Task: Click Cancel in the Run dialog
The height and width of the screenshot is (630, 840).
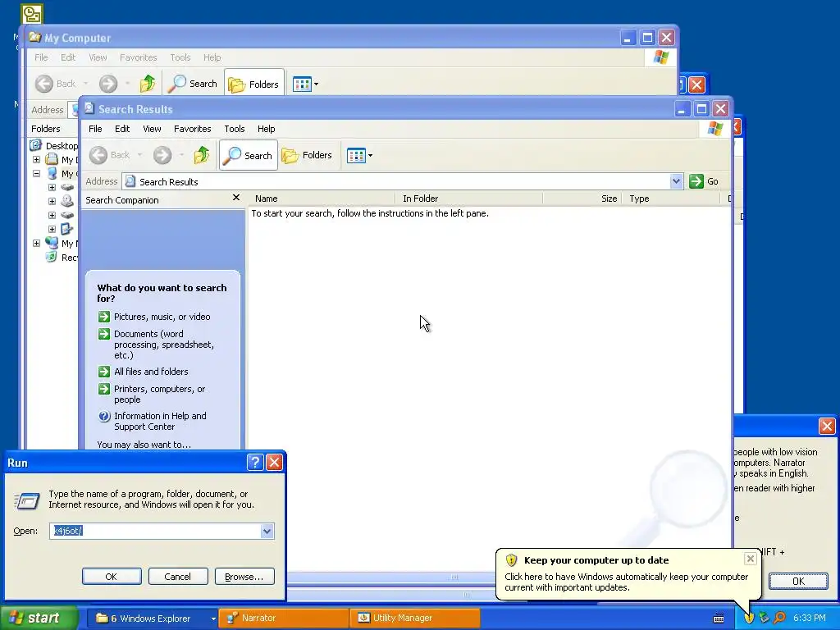Action: click(178, 577)
